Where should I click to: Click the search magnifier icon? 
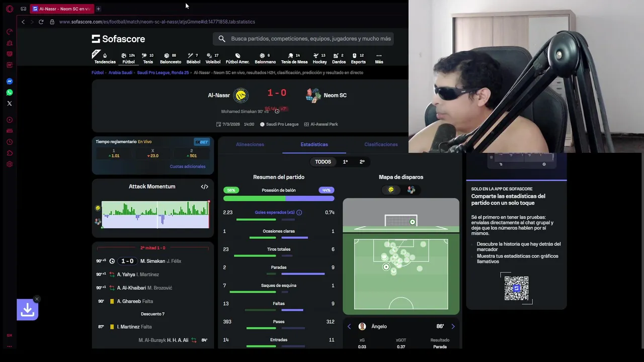pos(222,39)
